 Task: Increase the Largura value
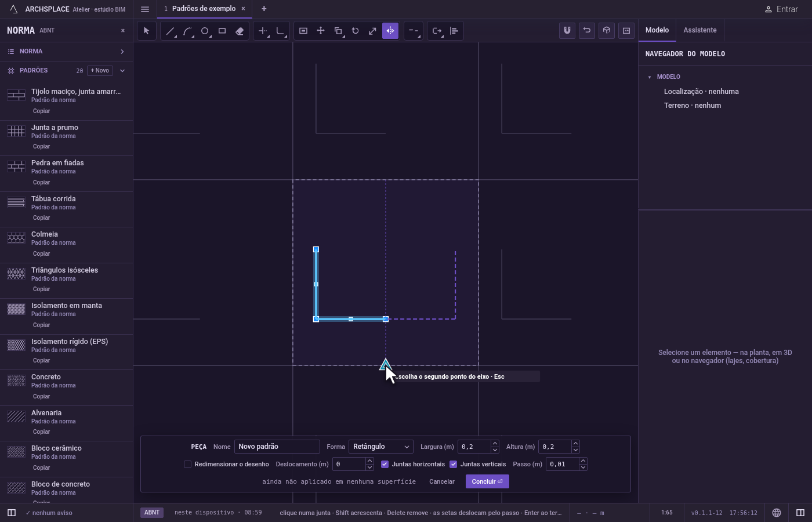tap(495, 444)
